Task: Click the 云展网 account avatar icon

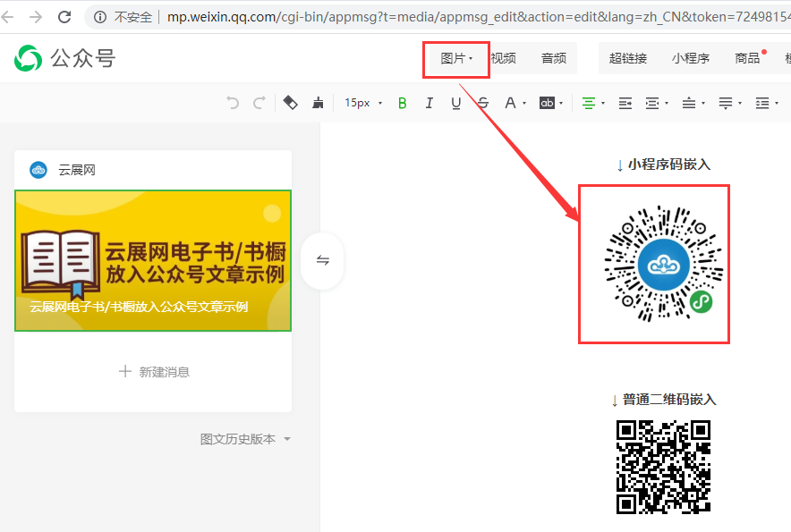Action: pos(38,170)
